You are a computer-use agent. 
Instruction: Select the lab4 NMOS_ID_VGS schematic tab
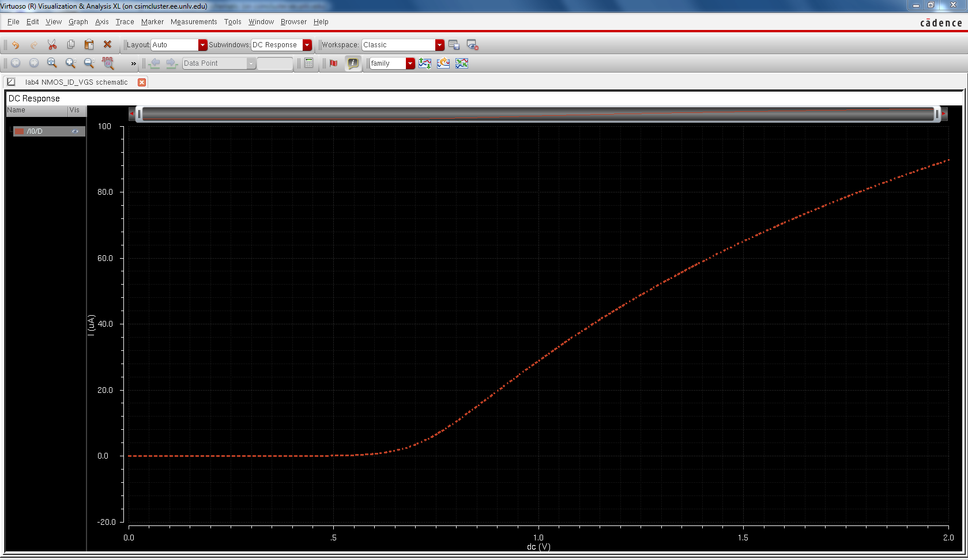tap(76, 82)
